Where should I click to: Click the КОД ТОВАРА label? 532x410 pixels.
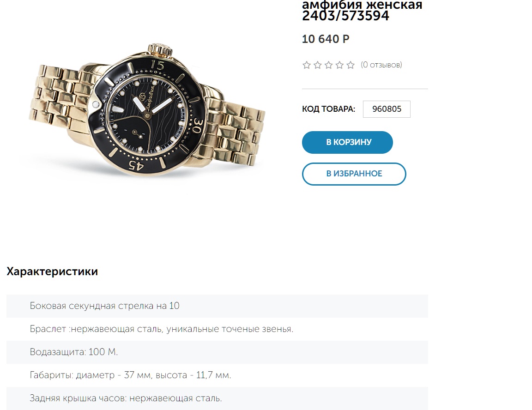click(x=328, y=109)
